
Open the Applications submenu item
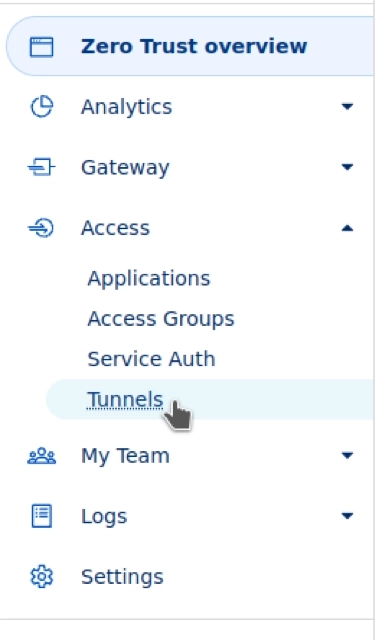click(x=149, y=279)
